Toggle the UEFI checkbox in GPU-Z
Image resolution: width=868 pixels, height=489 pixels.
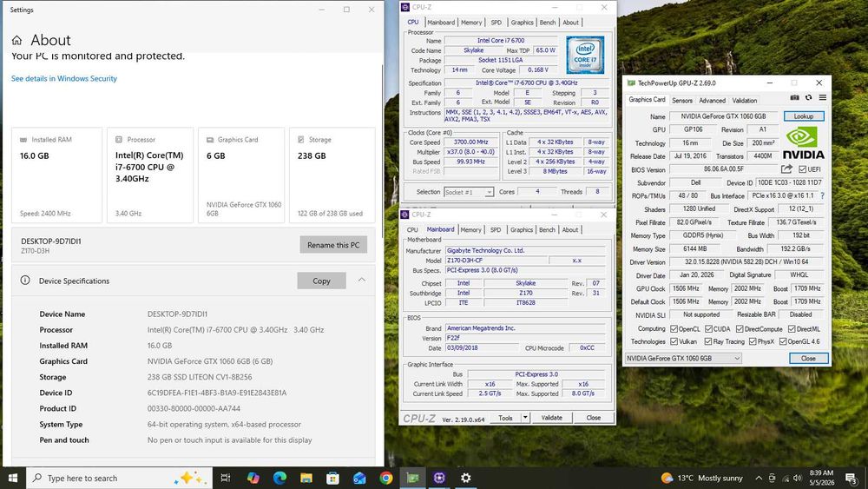click(802, 169)
